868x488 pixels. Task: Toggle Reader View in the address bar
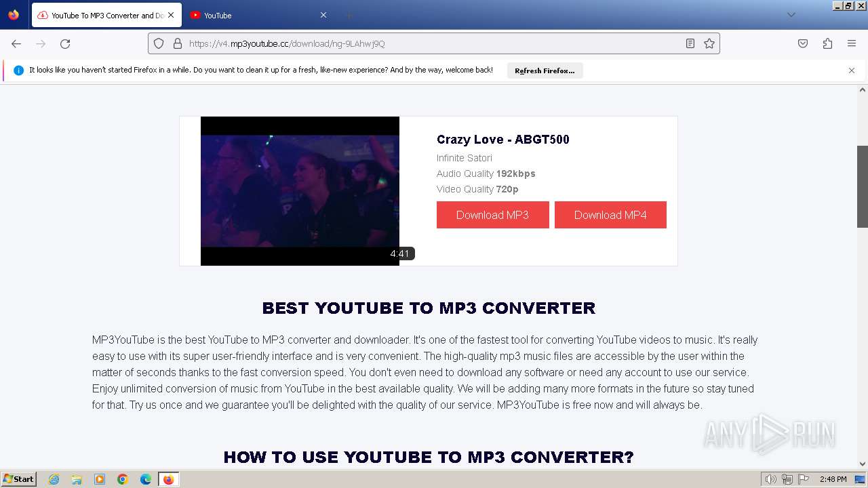point(690,43)
